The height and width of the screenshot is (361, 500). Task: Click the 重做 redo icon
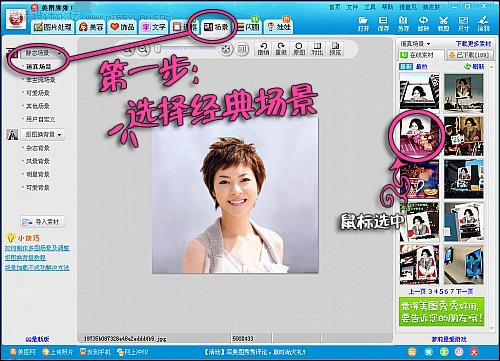(x=281, y=49)
